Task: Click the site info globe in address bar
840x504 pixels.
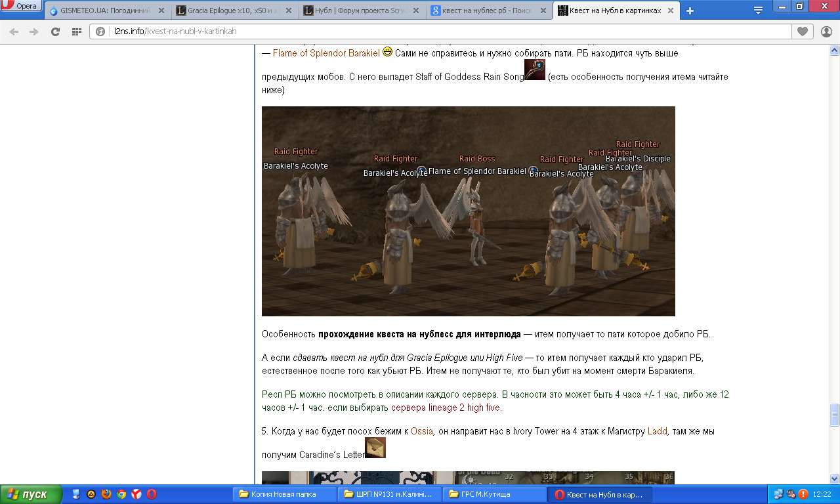Action: 100,31
